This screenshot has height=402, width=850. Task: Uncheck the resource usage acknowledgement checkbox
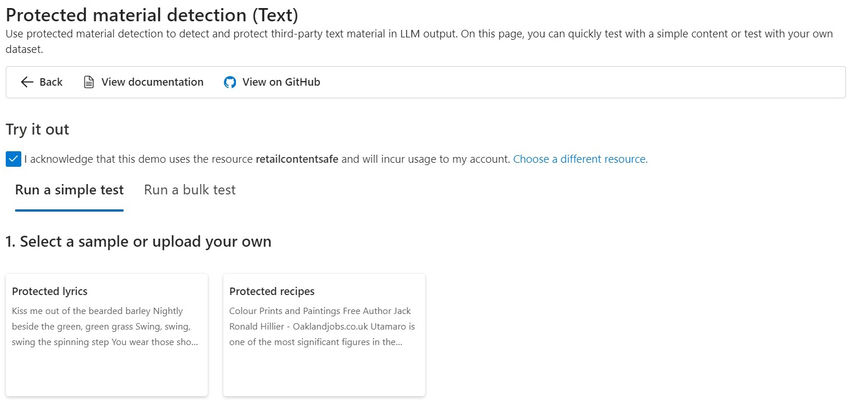pos(13,159)
